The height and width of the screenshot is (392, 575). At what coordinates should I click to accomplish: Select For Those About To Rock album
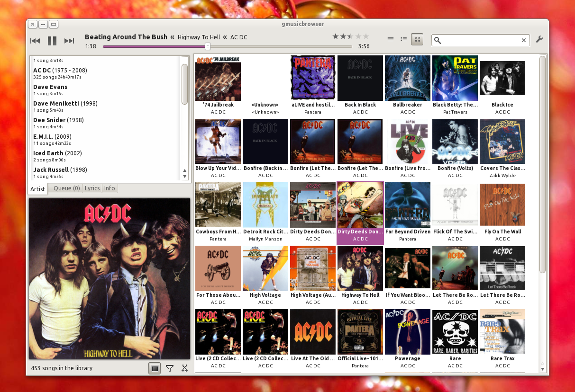tap(218, 276)
